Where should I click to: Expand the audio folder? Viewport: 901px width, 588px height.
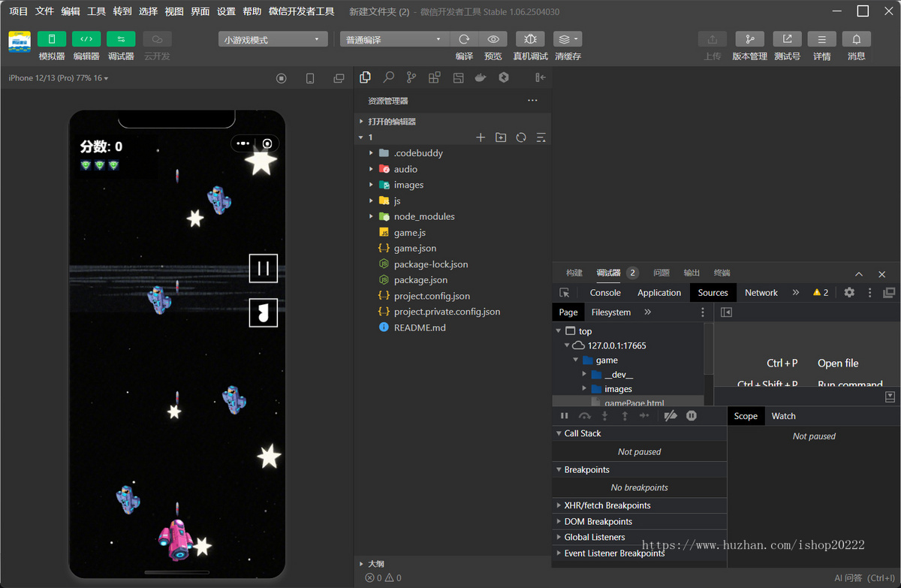453,169
